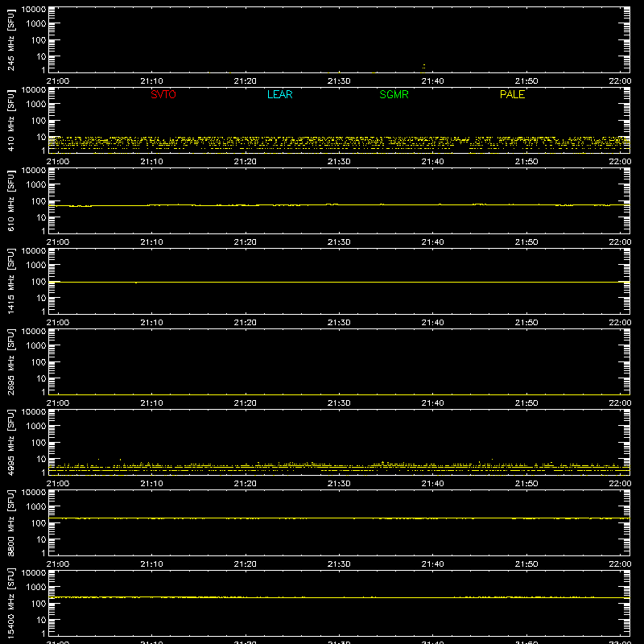Screen dimensions: 644x644
Task: Click the 10000 y-axis value on 8800 MHz panel
Action: 34,493
